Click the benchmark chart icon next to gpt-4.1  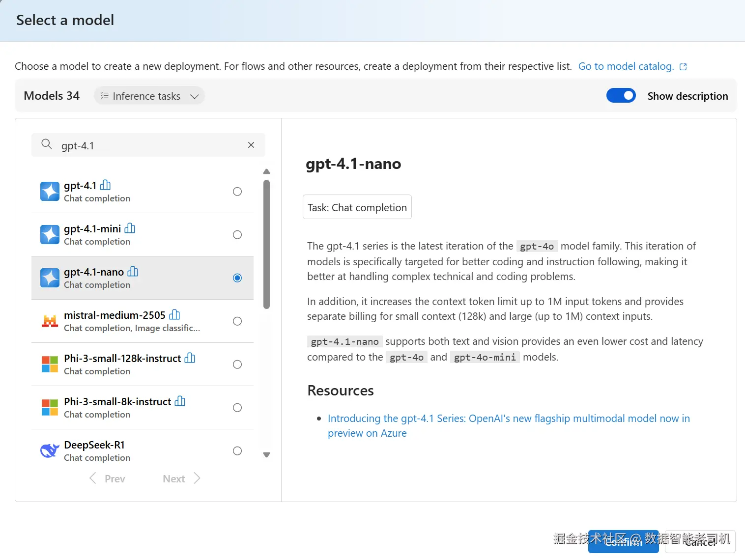point(105,185)
